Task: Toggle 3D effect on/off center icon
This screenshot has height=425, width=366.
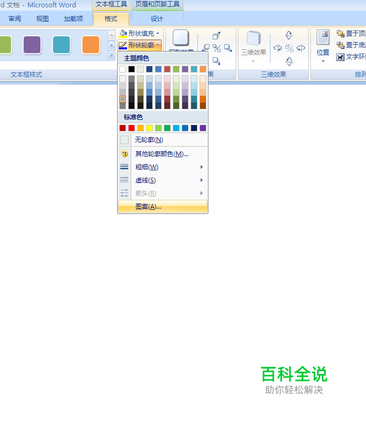Action: tap(289, 48)
